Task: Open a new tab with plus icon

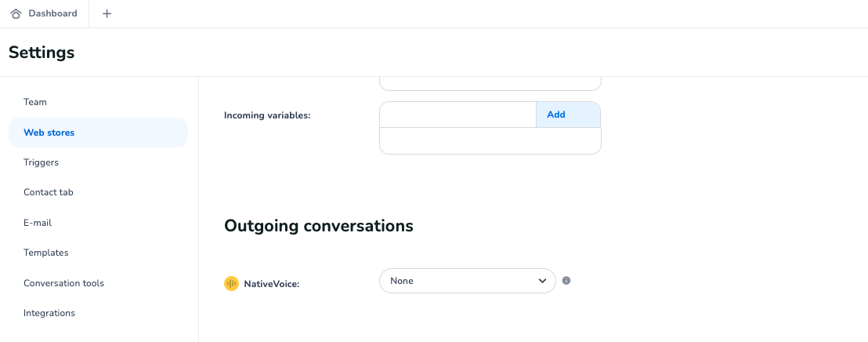Action: click(x=107, y=13)
